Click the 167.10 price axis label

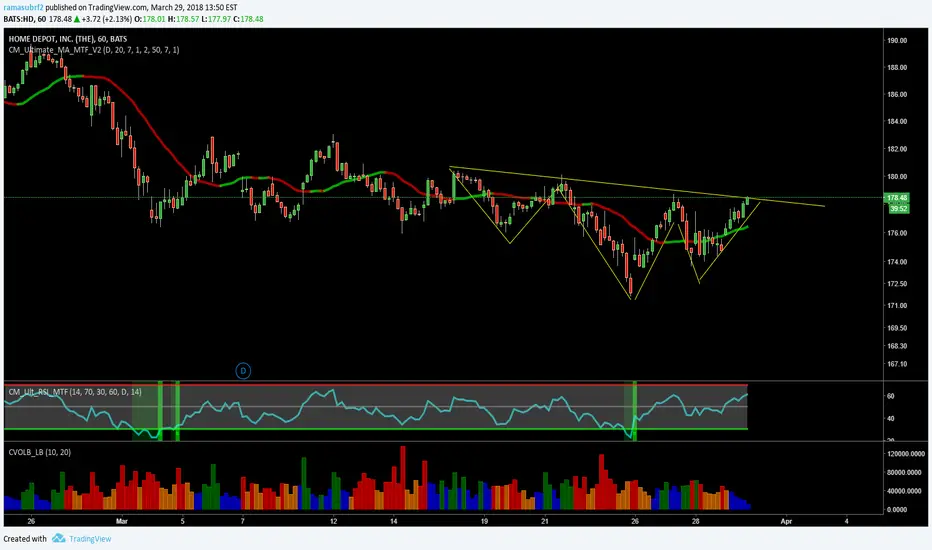click(x=897, y=364)
